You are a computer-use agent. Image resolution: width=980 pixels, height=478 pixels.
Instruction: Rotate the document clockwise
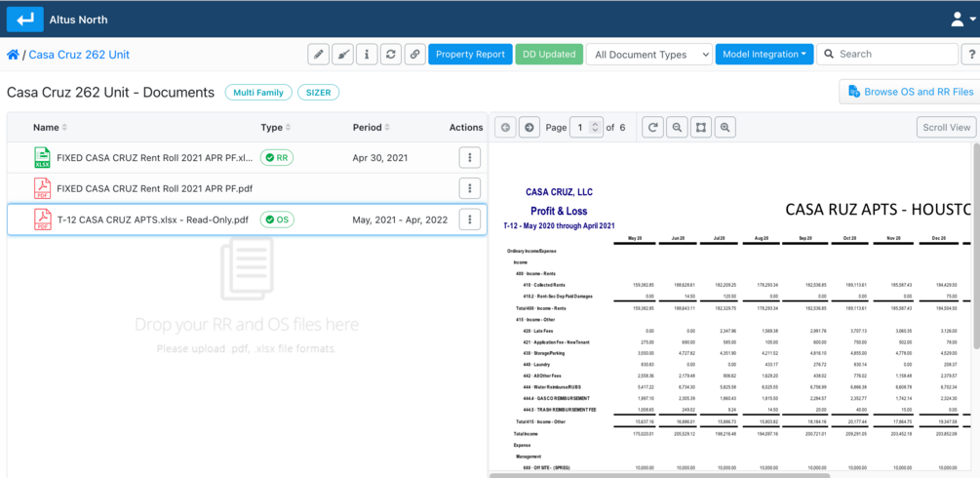[x=653, y=127]
